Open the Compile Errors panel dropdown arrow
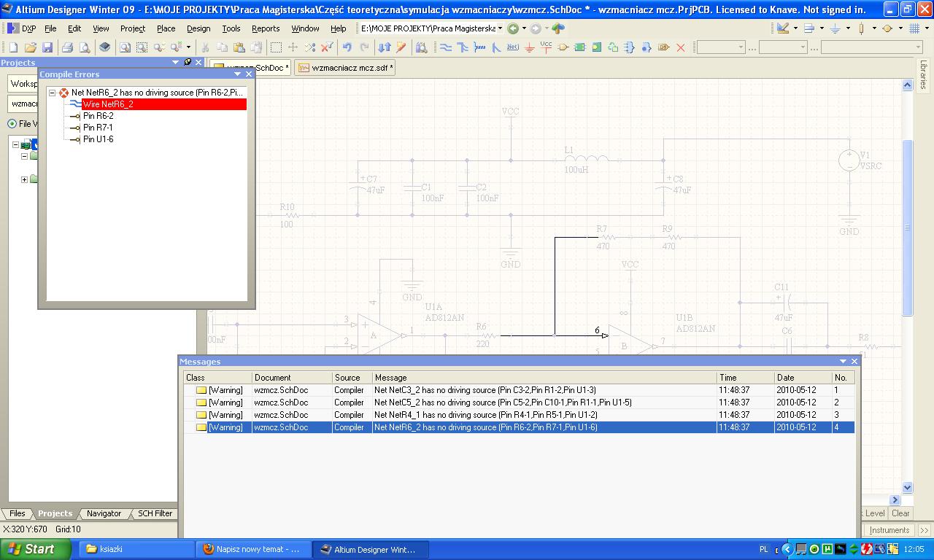Image resolution: width=934 pixels, height=560 pixels. click(237, 74)
